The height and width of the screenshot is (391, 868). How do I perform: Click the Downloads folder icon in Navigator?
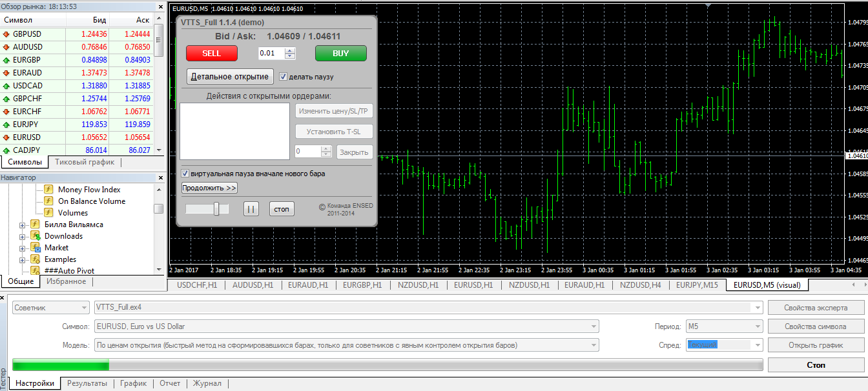point(35,236)
